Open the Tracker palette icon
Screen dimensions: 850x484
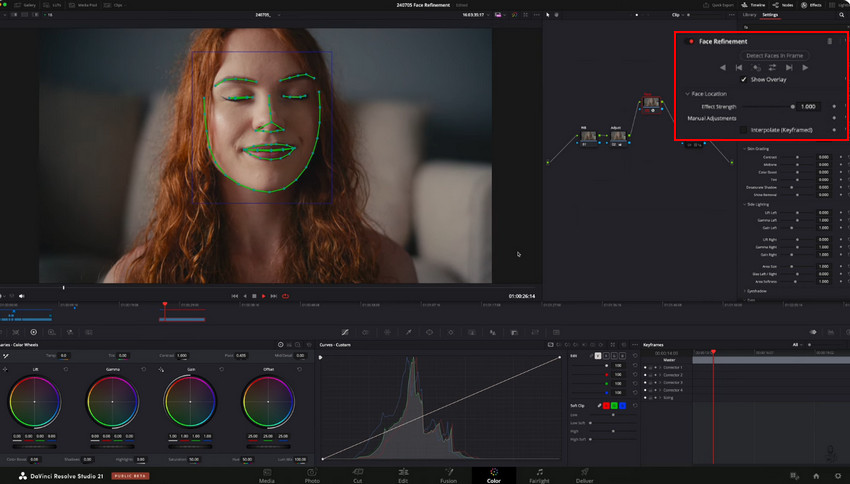point(450,332)
